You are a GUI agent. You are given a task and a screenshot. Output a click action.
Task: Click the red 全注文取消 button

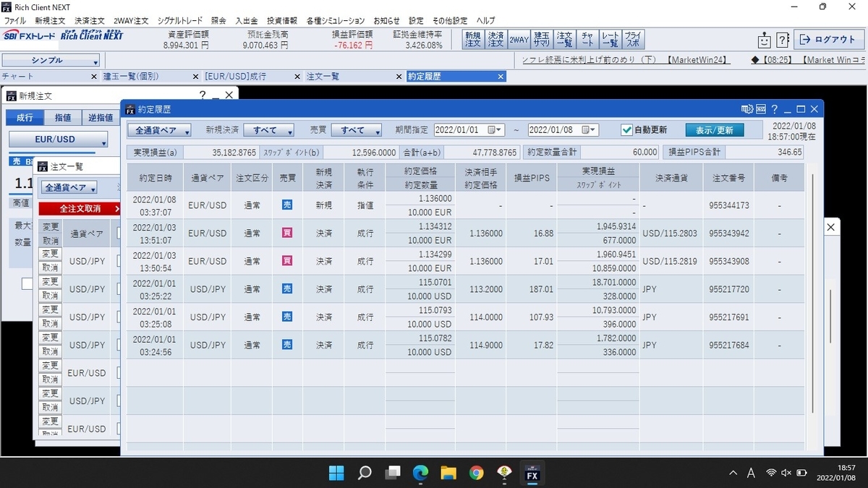[x=80, y=208]
